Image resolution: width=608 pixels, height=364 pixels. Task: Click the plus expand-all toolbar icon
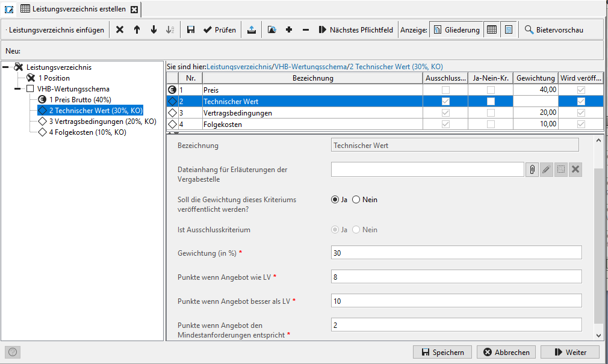click(x=289, y=29)
